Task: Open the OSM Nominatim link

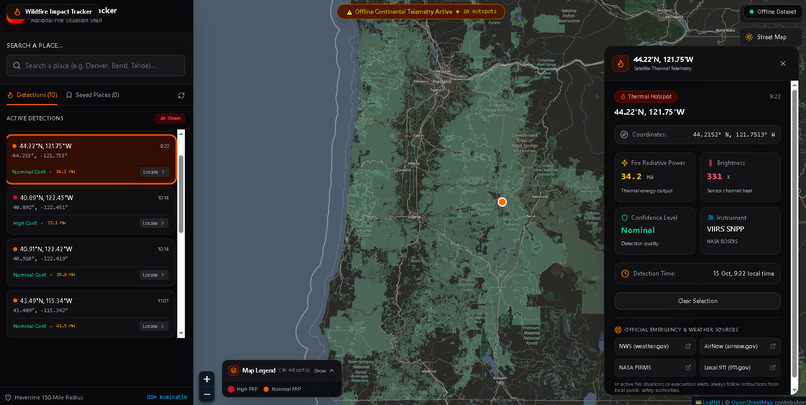Action: 167,397
